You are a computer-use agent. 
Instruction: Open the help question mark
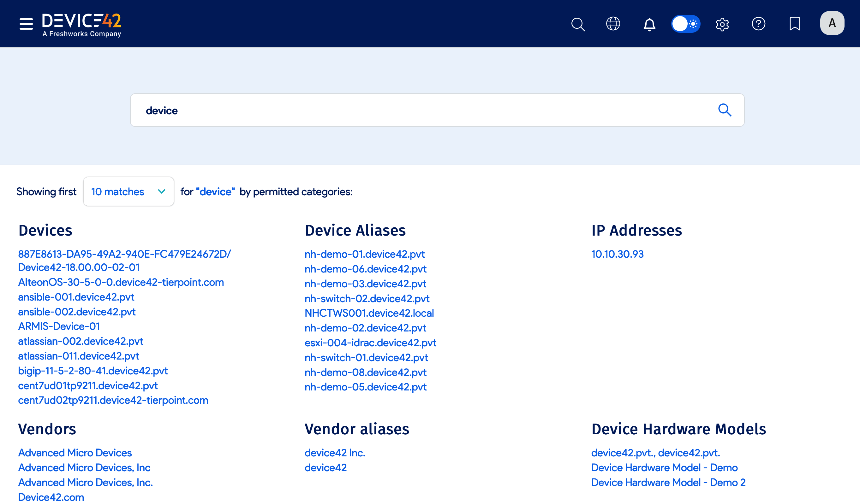(x=759, y=24)
